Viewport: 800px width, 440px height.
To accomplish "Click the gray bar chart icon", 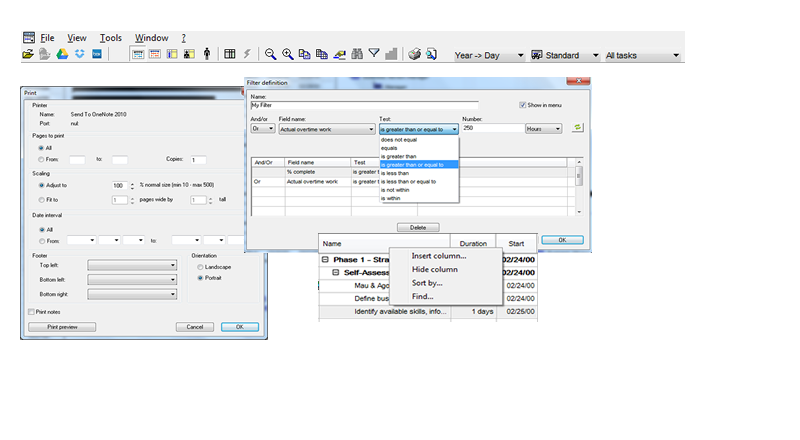I will (x=391, y=54).
